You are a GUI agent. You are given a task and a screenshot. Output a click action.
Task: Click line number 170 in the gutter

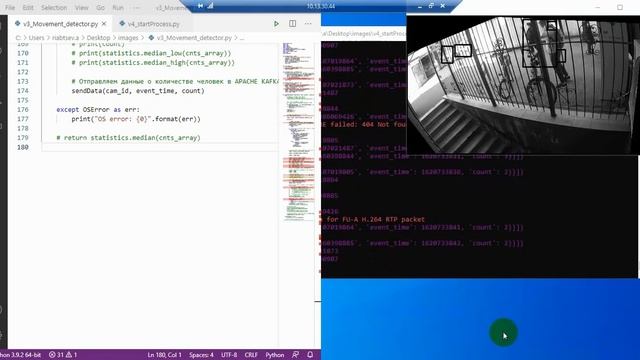click(x=23, y=53)
